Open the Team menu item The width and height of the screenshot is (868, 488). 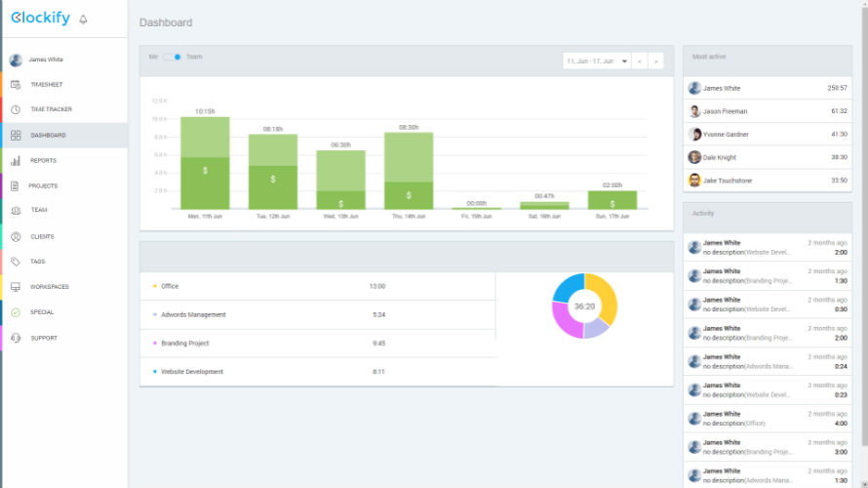tap(39, 211)
